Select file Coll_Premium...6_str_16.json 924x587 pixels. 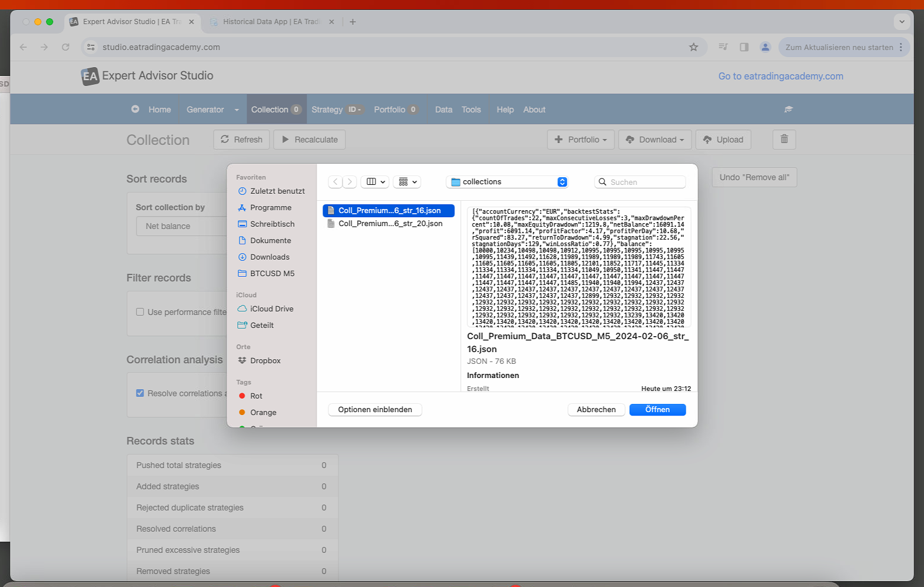click(x=388, y=210)
